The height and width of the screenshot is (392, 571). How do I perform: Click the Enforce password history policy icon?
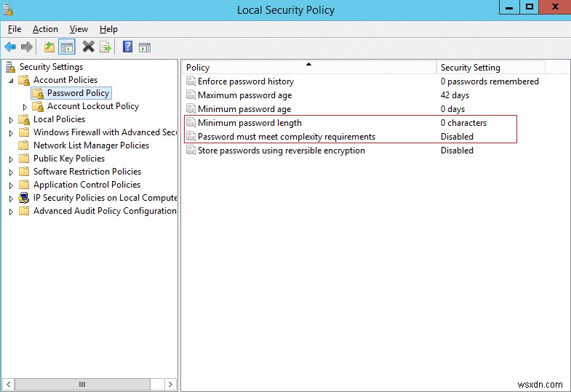pos(191,81)
